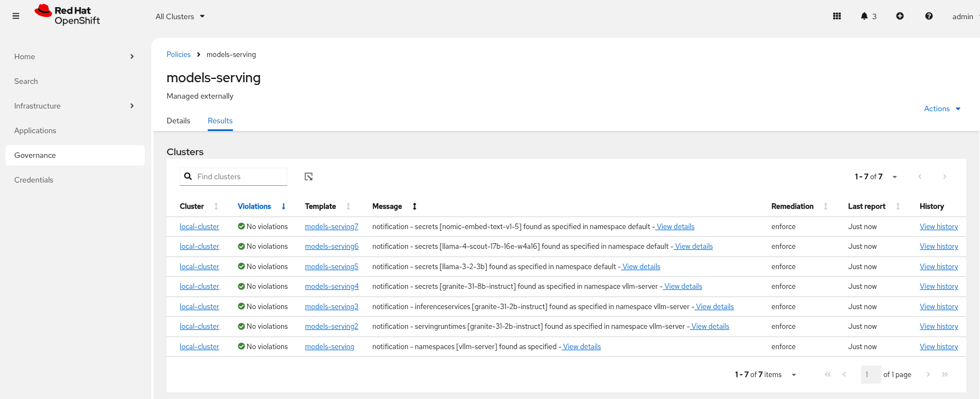
Task: Toggle Violations column sort arrow
Action: [x=283, y=207]
